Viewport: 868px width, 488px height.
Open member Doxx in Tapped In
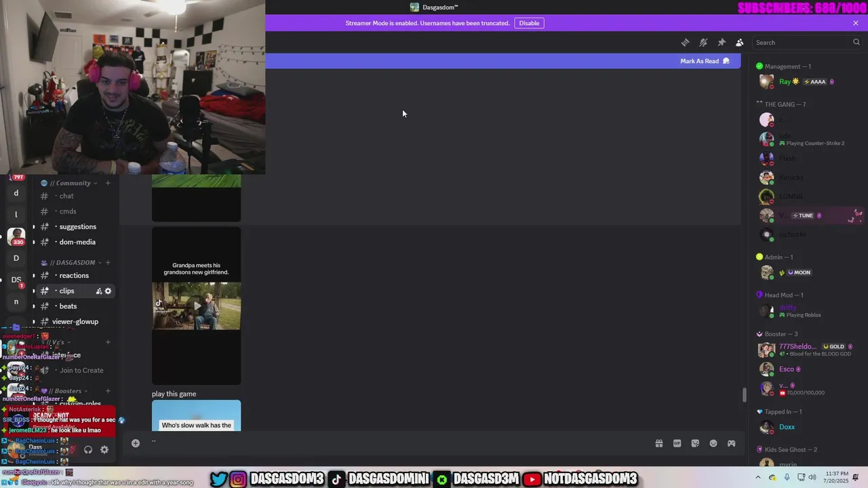click(x=810, y=427)
